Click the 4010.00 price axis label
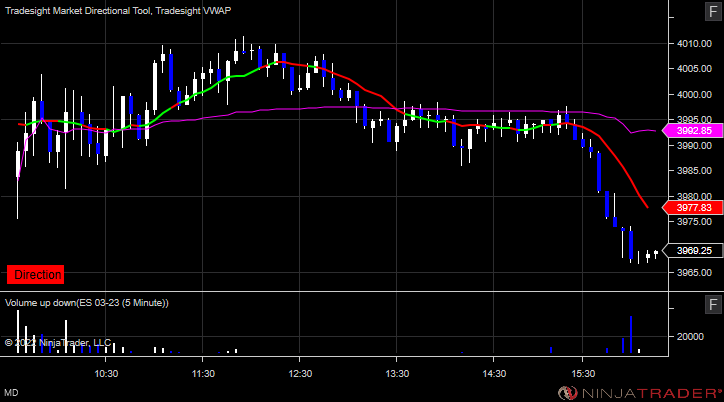 [x=694, y=44]
